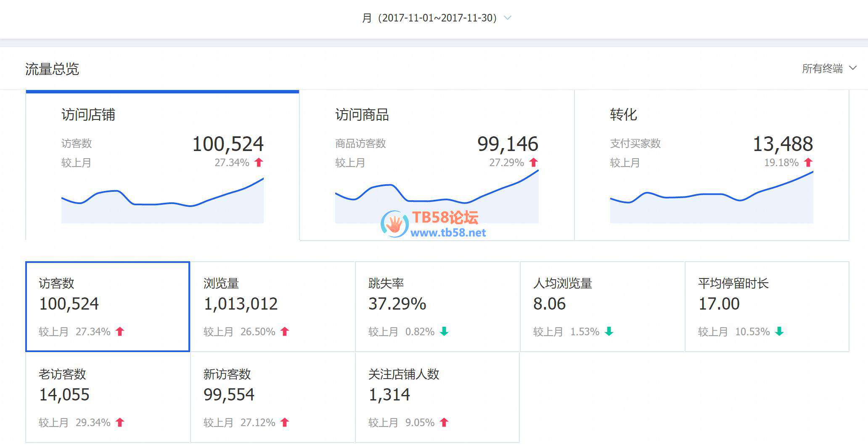This screenshot has width=868, height=448.
Task: Click green down arrow next to 人均浏览量 1.53%
Action: 609,331
